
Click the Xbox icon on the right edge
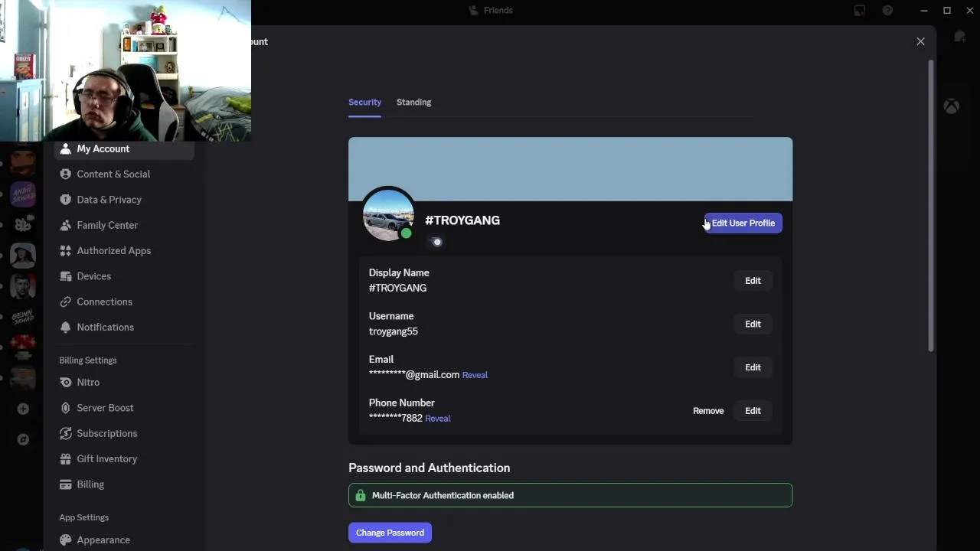[x=951, y=106]
